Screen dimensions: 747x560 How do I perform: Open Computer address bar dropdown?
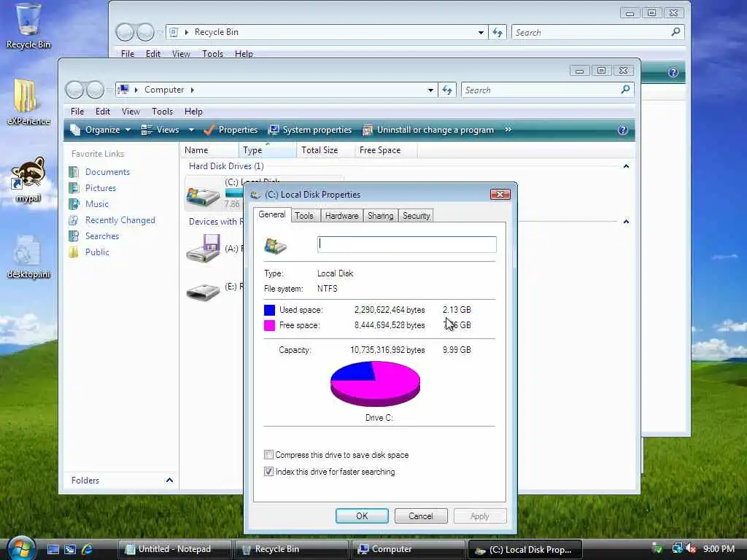click(430, 90)
